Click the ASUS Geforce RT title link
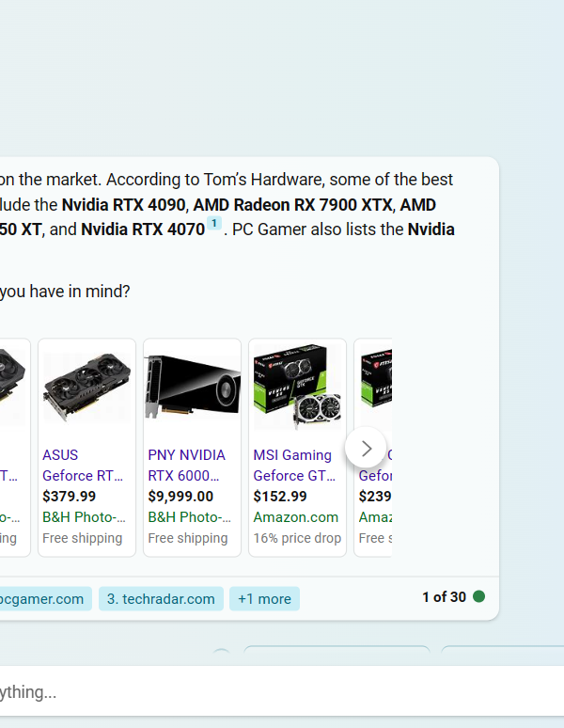 [x=83, y=466]
